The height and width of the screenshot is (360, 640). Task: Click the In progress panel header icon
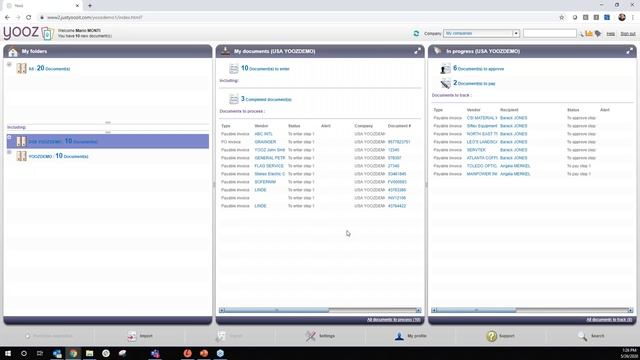(437, 51)
